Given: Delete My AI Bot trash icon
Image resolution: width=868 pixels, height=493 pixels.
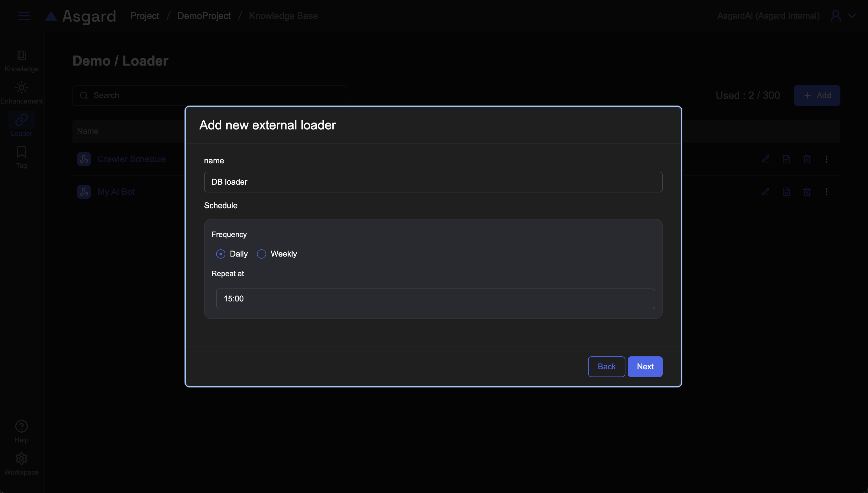Looking at the screenshot, I should pos(807,192).
